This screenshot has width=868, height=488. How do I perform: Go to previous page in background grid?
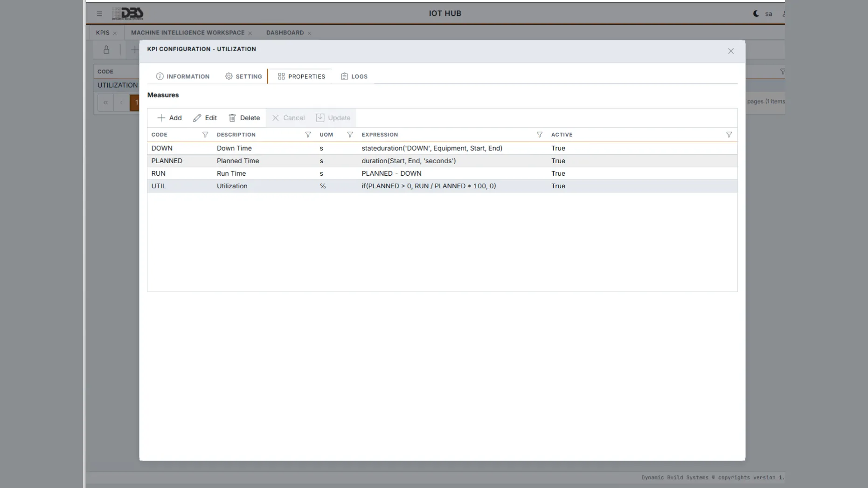(x=121, y=103)
